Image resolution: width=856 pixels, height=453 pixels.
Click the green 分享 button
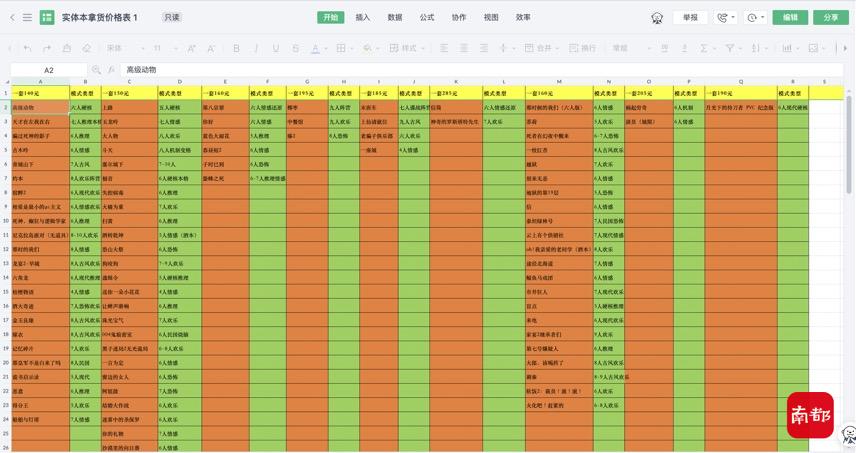pos(831,17)
